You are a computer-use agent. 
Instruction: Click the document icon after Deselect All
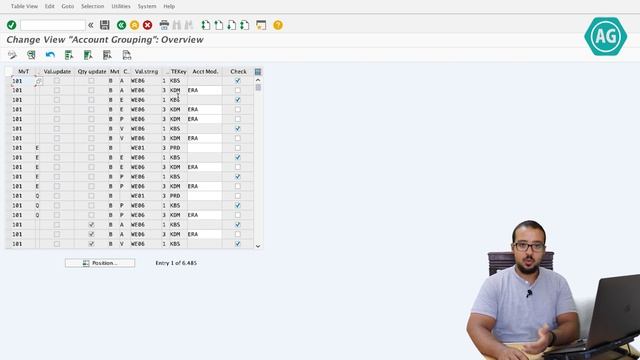127,55
